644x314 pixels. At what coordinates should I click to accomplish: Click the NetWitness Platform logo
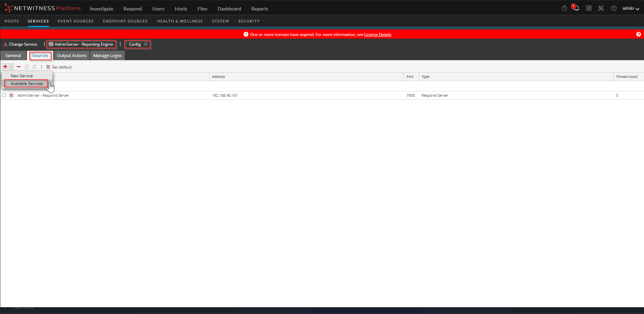tap(43, 8)
